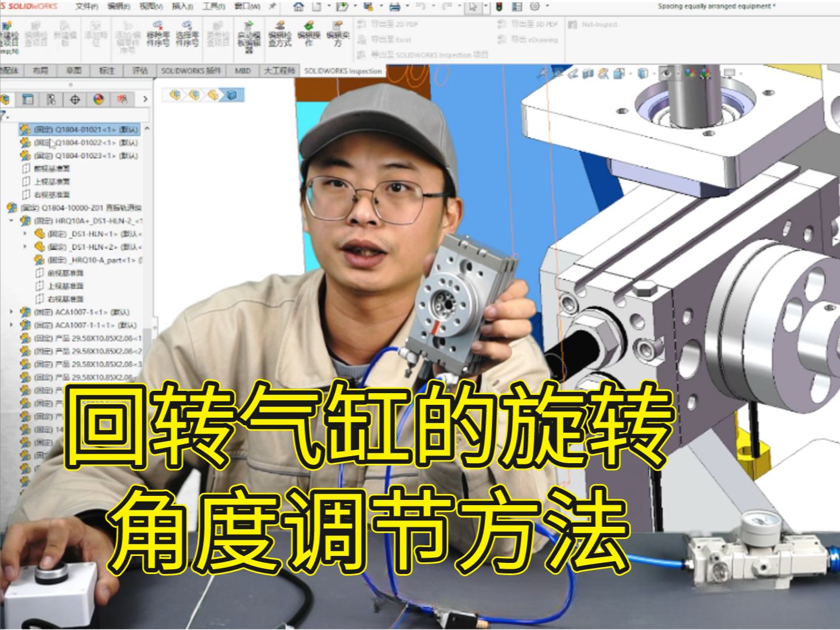Click the Home icon in the quick toolbar
The width and height of the screenshot is (840, 630).
(x=299, y=7)
